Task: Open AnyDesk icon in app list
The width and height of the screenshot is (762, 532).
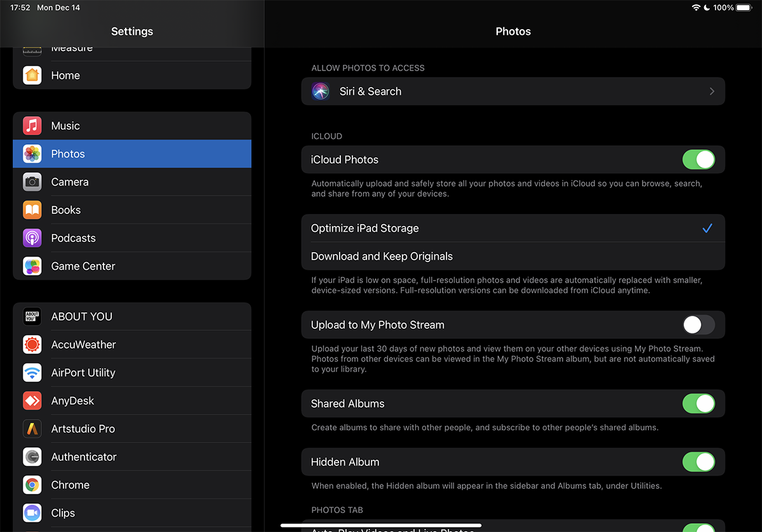Action: pos(32,401)
